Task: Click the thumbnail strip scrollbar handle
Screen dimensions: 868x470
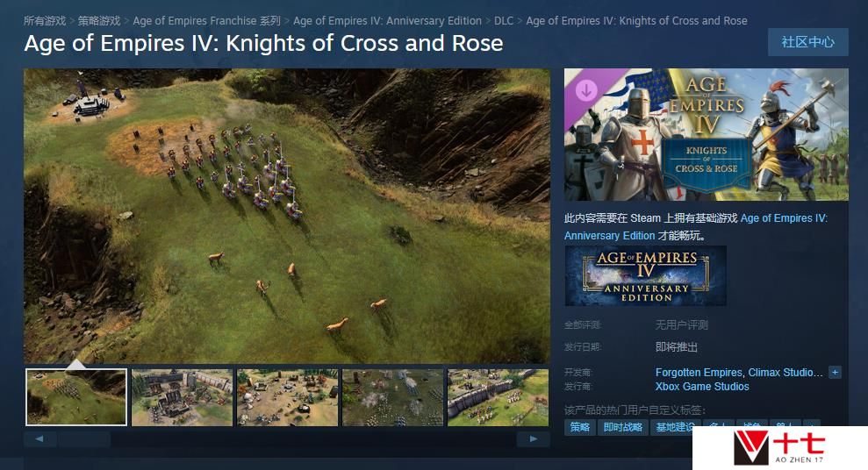Action: tap(85, 439)
